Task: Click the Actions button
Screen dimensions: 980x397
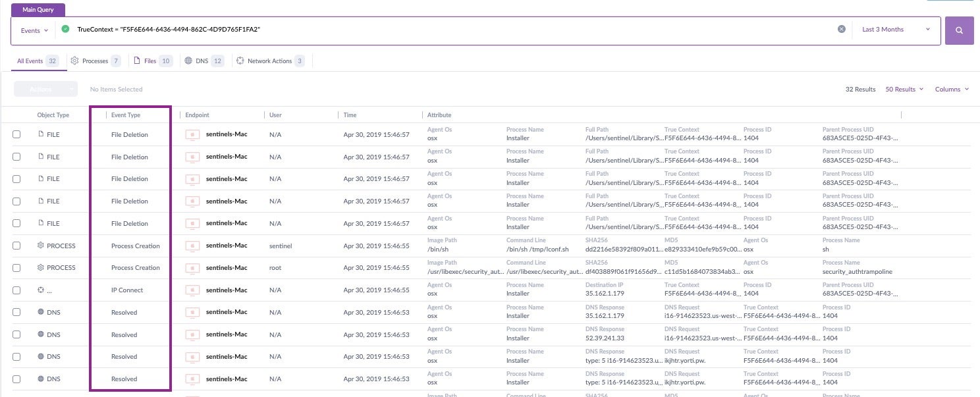Action: point(45,89)
